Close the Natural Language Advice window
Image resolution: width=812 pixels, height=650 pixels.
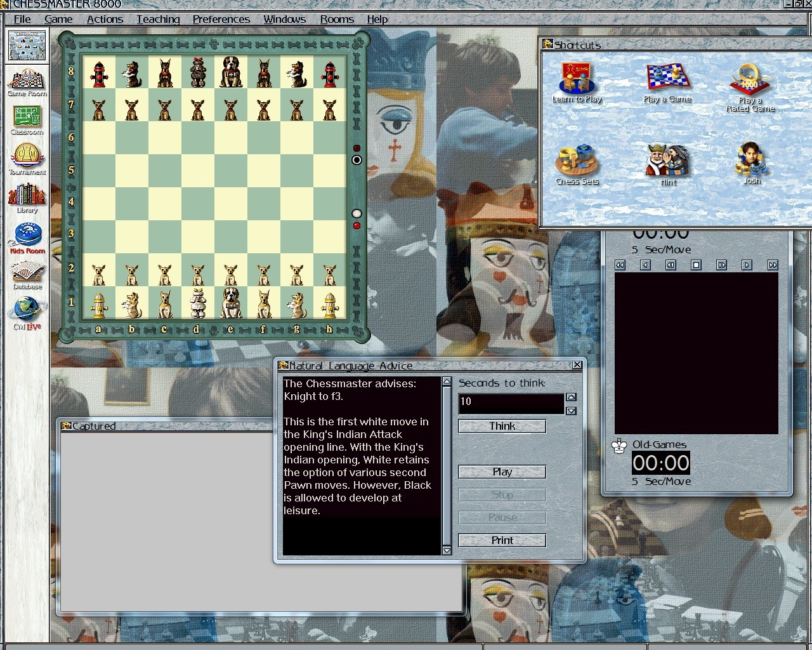pyautogui.click(x=577, y=365)
